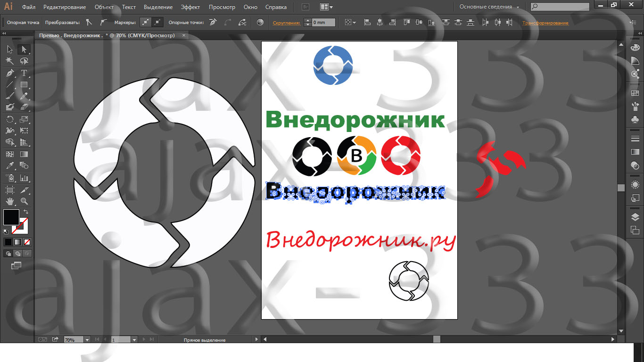This screenshot has height=362, width=644.
Task: Click the horizontal scrollbar thumb
Action: pyautogui.click(x=437, y=339)
